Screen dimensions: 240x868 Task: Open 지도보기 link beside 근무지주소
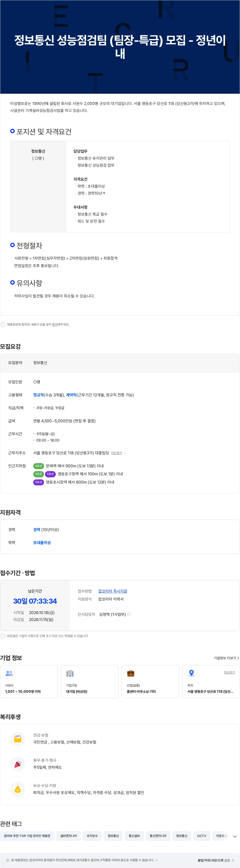[x=118, y=453]
